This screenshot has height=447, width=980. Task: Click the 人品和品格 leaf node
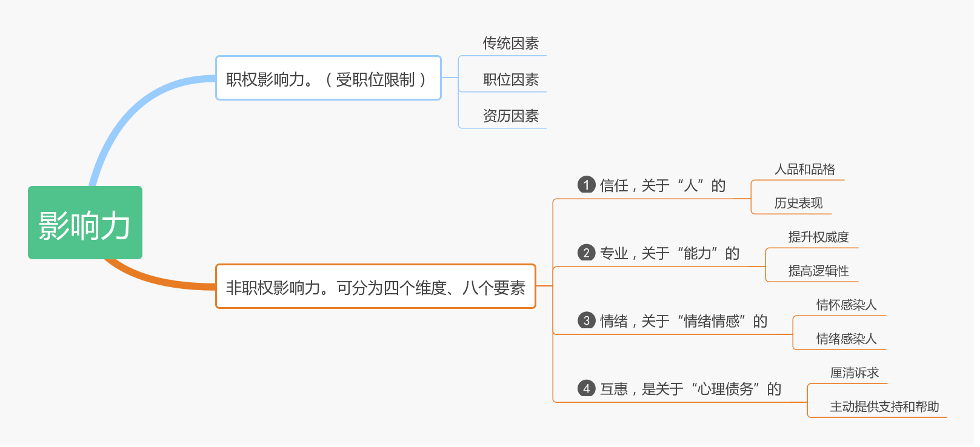coord(805,169)
